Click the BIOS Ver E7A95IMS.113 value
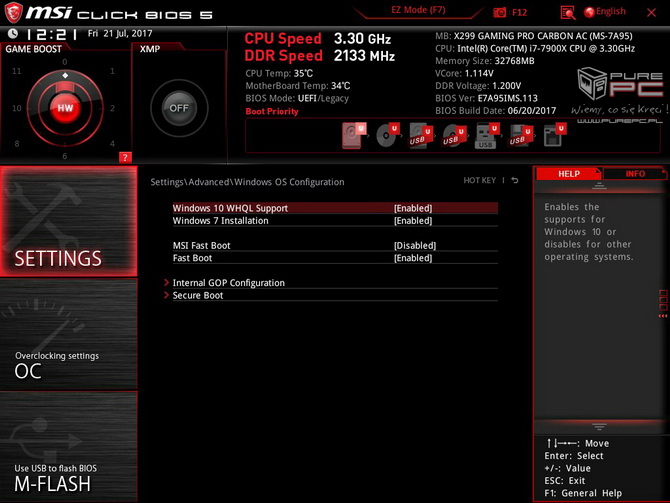 coord(508,98)
